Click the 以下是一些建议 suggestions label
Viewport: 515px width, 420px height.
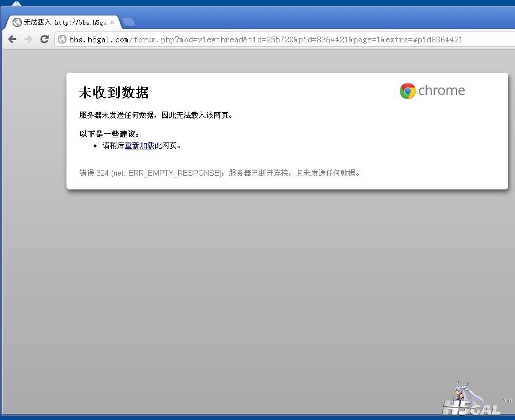coord(109,134)
